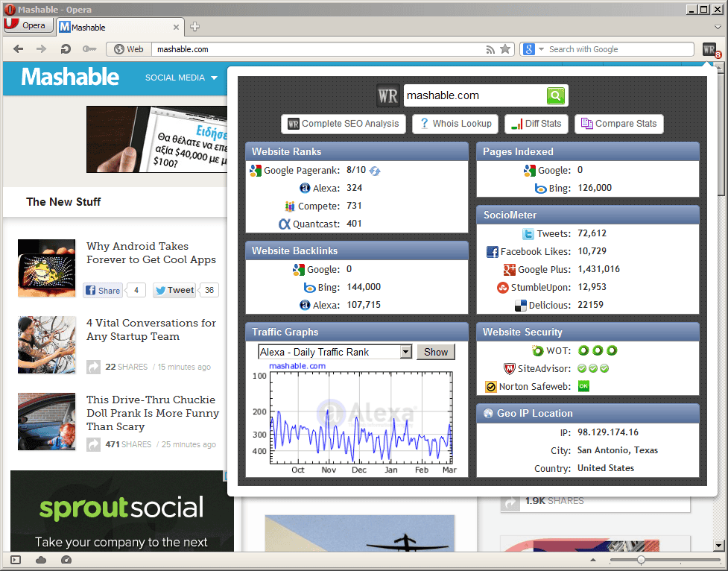Click the Search with Google field
This screenshot has width=728, height=571.
[x=619, y=49]
